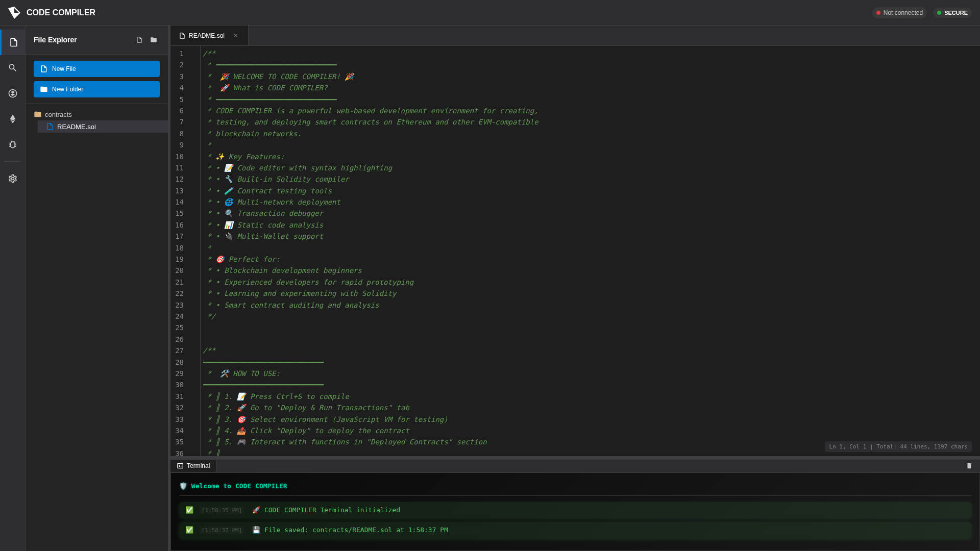
Task: Select the Terminal tab
Action: (x=193, y=466)
